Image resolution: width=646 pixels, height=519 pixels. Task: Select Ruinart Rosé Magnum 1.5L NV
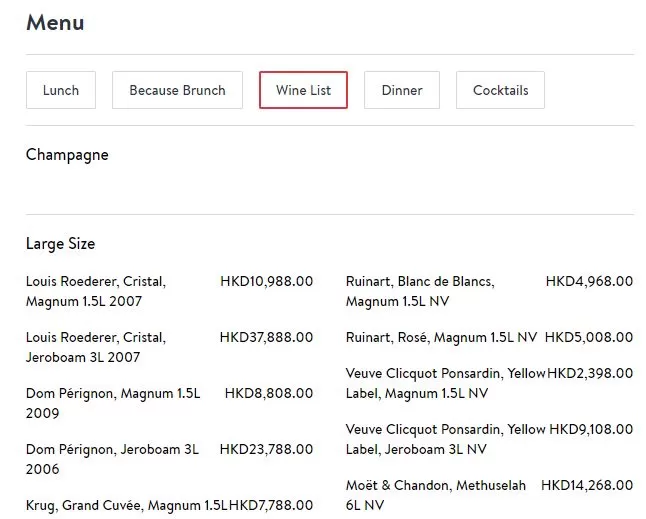click(442, 337)
